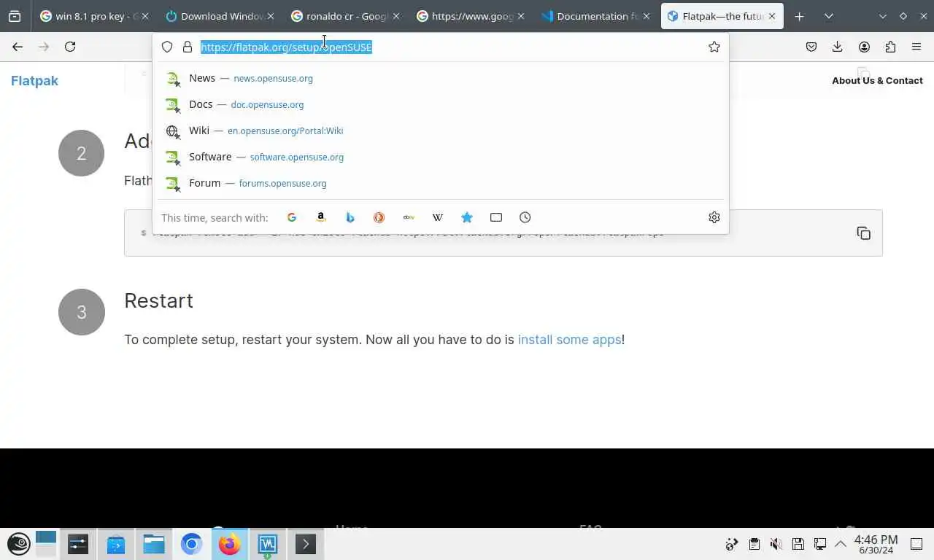Open the Firefox account menu
Viewport: 934px width, 560px height.
coord(864,47)
